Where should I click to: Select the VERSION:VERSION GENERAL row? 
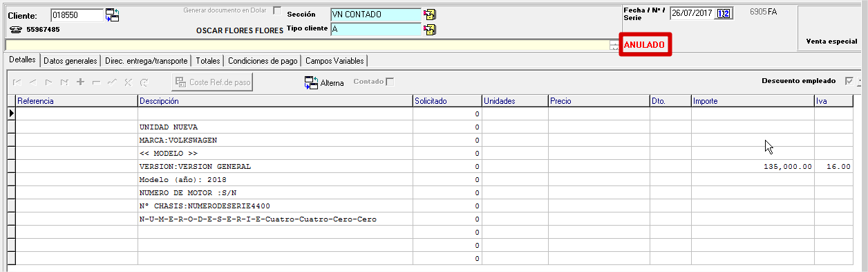pyautogui.click(x=430, y=167)
